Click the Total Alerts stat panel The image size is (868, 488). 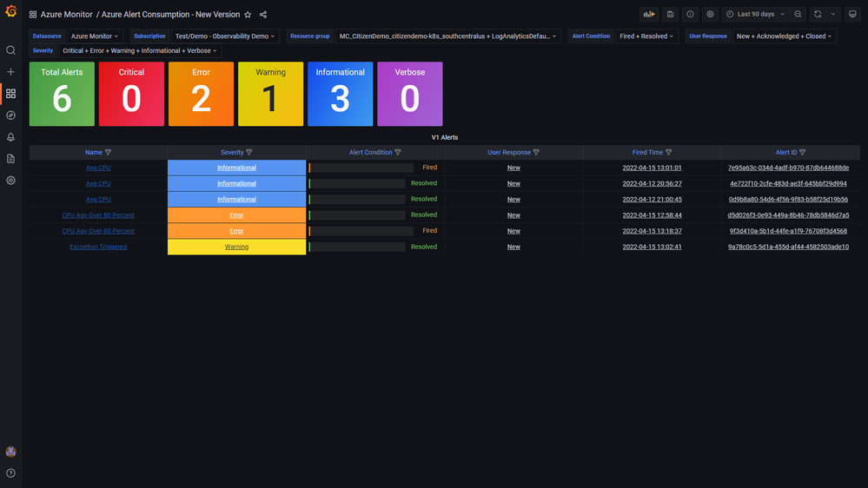pyautogui.click(x=62, y=94)
